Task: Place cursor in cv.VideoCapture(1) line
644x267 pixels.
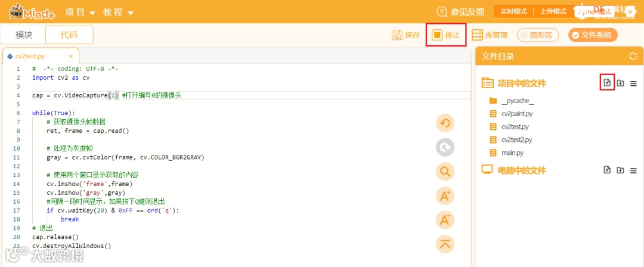Action: 107,95
